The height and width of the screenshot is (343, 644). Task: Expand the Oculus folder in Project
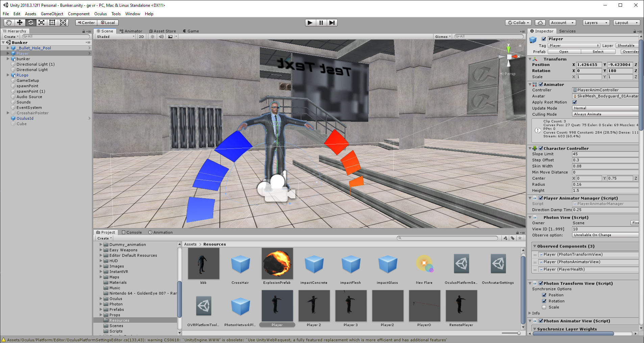101,299
